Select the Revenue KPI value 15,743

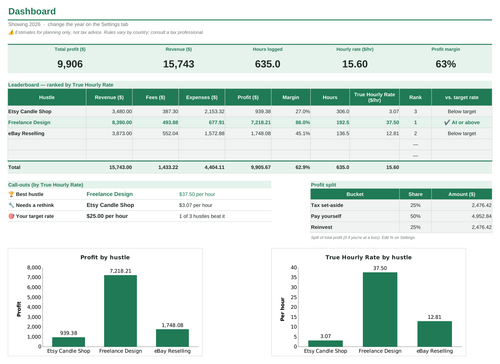click(x=179, y=64)
